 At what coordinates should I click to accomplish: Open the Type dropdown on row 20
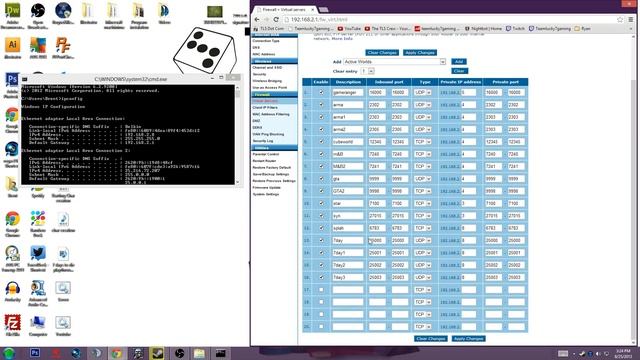point(422,327)
